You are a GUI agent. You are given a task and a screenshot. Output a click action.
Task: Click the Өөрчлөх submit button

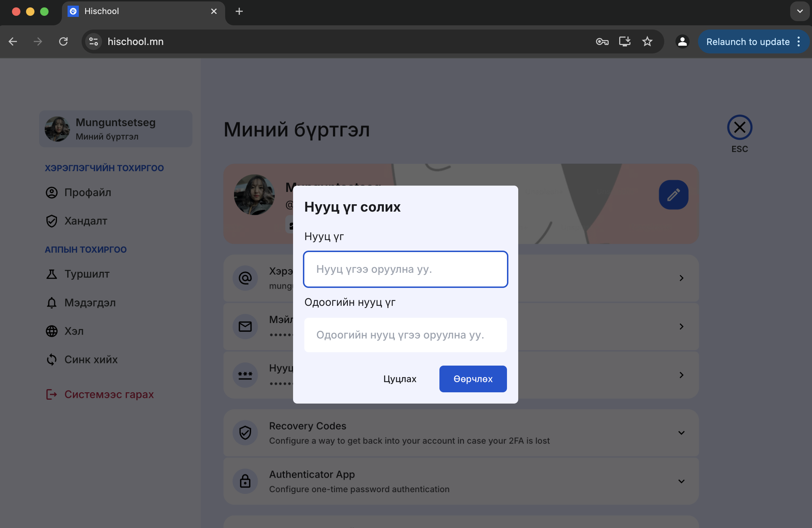[473, 379]
